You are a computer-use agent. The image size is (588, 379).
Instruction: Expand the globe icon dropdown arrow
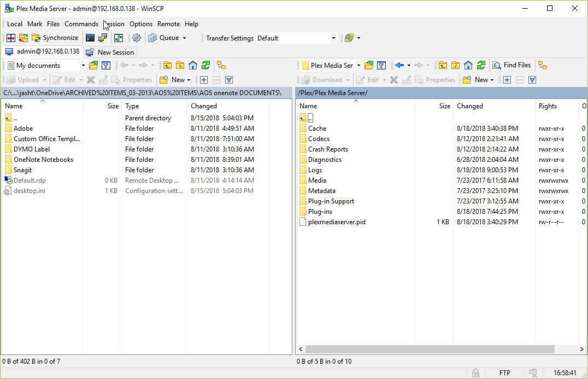click(358, 38)
